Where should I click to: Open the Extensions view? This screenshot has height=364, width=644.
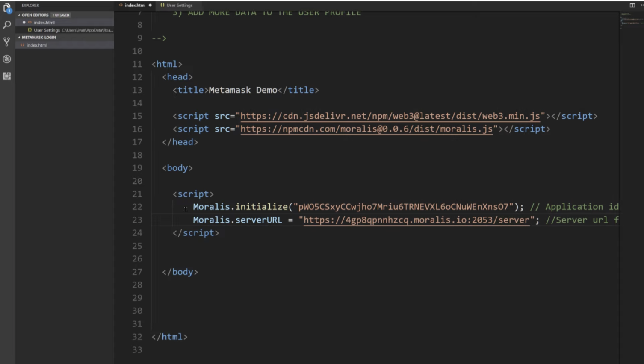pyautogui.click(x=6, y=76)
